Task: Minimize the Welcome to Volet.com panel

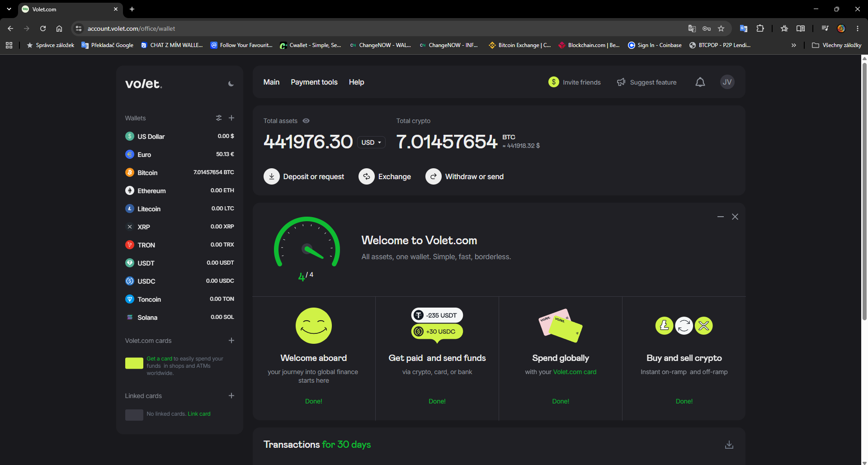Action: 721,217
